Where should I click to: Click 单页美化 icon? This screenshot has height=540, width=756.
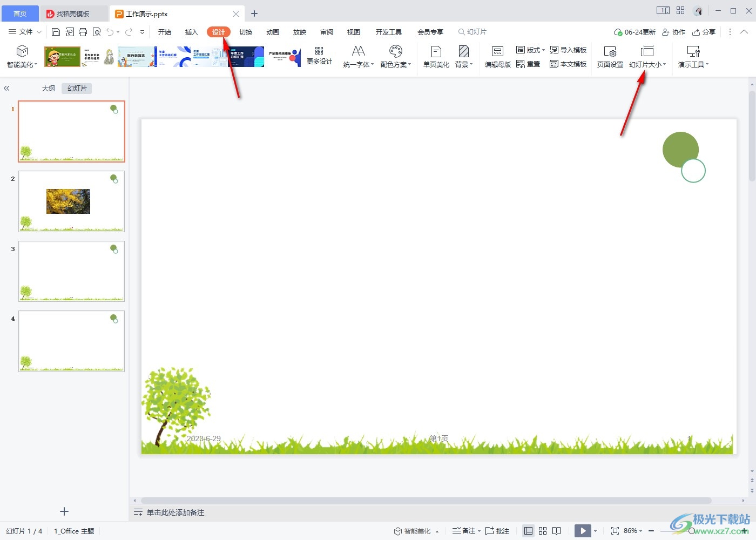(x=436, y=51)
